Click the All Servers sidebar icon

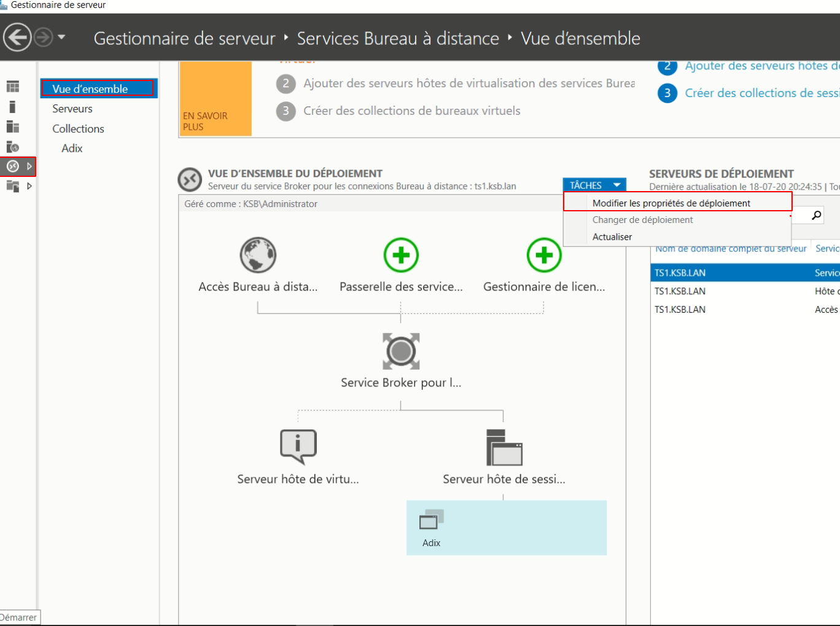point(13,127)
